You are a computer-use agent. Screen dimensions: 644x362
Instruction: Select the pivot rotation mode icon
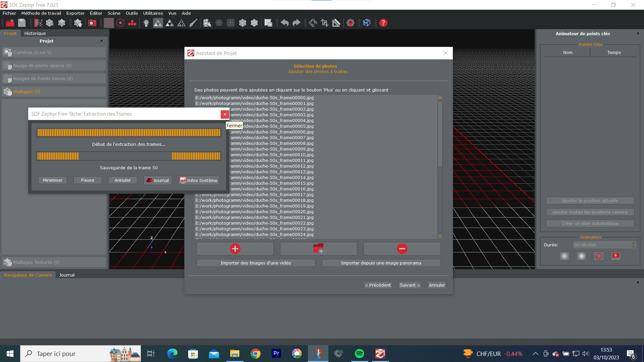120,23
